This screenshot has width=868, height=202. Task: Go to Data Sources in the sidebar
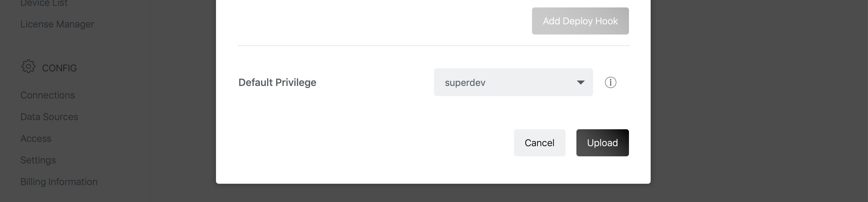pos(49,117)
